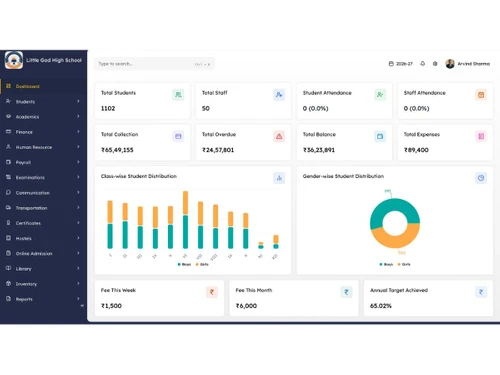Viewport: 500px width, 375px height.
Task: Click the Arvind Sharma user name
Action: pos(474,64)
